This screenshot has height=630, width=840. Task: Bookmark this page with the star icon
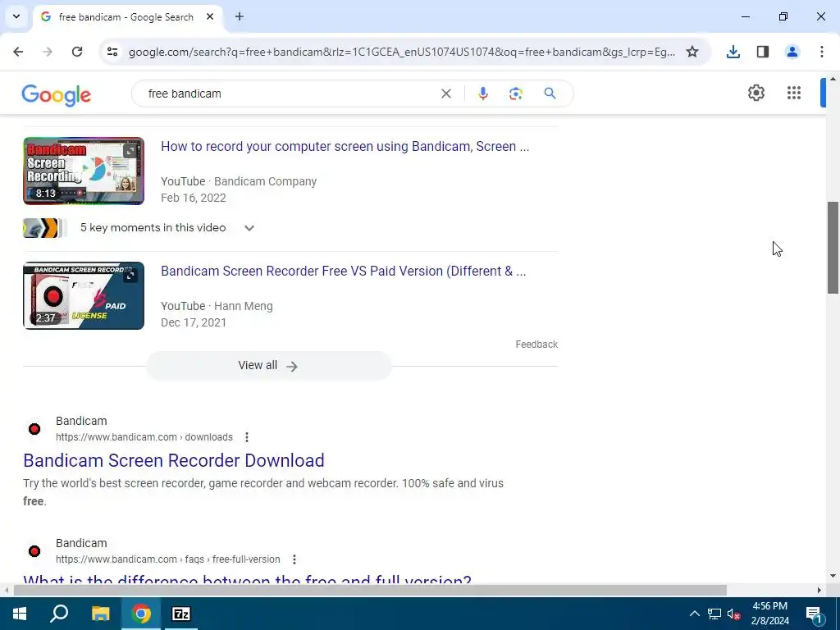coord(692,52)
